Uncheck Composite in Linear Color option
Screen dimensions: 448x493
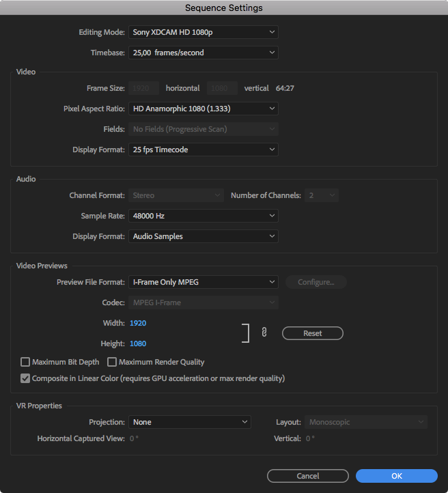[25, 378]
